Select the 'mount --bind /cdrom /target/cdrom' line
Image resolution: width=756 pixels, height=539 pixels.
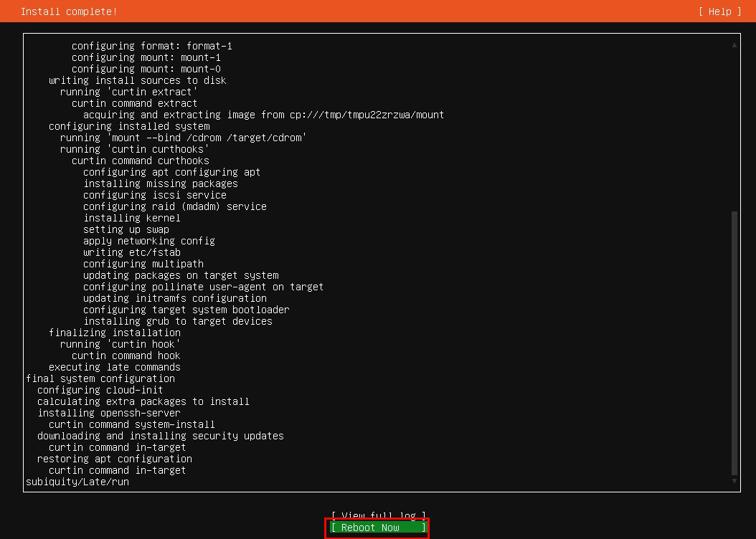[183, 138]
